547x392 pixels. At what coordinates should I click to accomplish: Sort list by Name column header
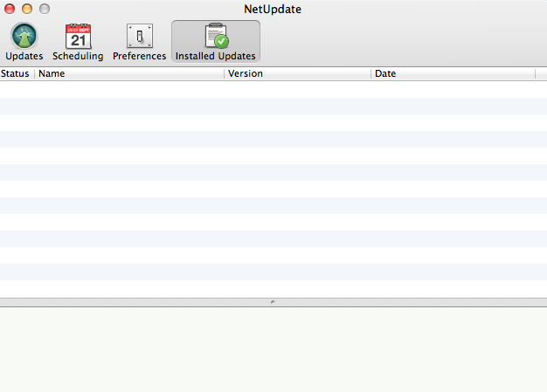tap(129, 74)
